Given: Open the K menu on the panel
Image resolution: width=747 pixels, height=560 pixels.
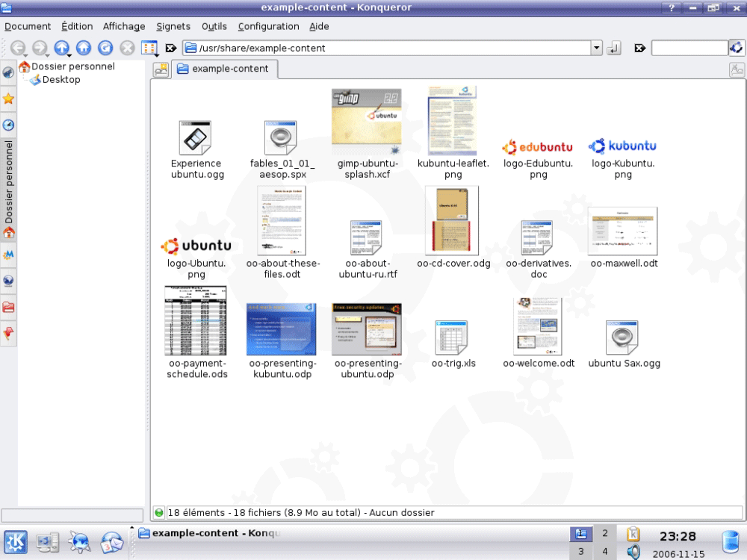Looking at the screenshot, I should [x=15, y=542].
